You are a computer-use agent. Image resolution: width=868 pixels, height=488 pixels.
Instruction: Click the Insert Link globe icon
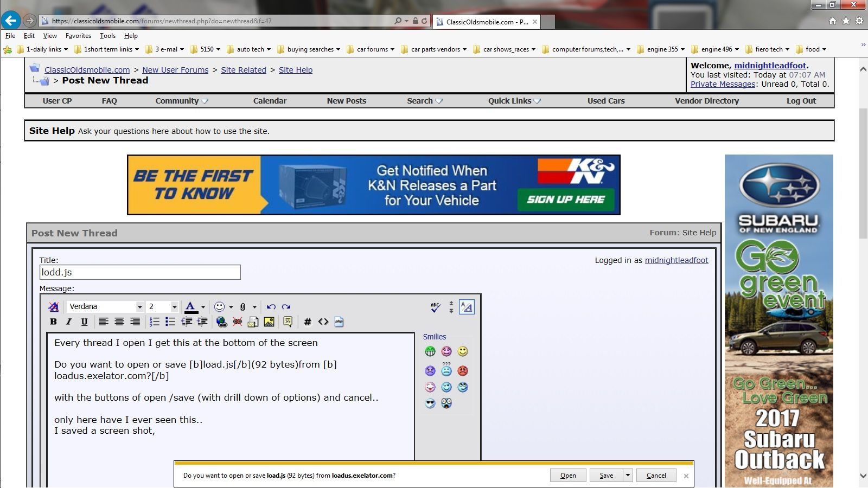click(x=221, y=322)
